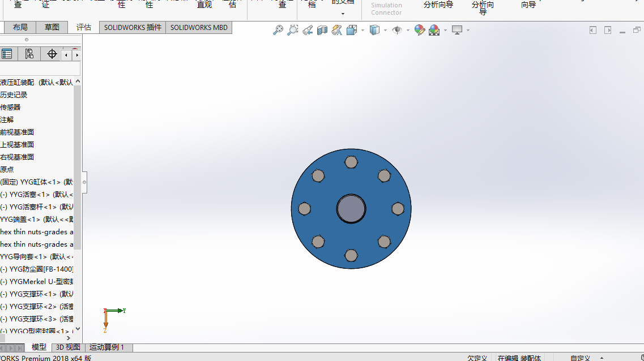
Task: Switch to the 布局 tab
Action: point(20,28)
